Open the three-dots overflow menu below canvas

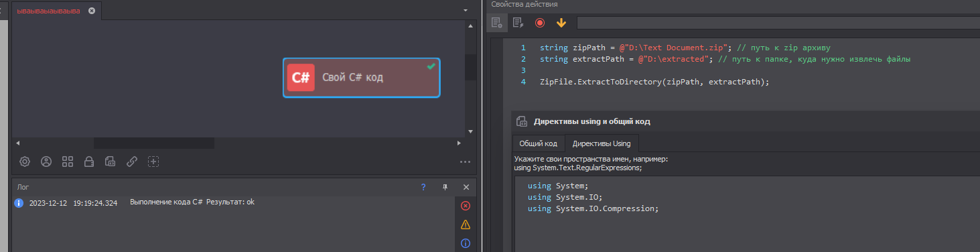(x=466, y=162)
